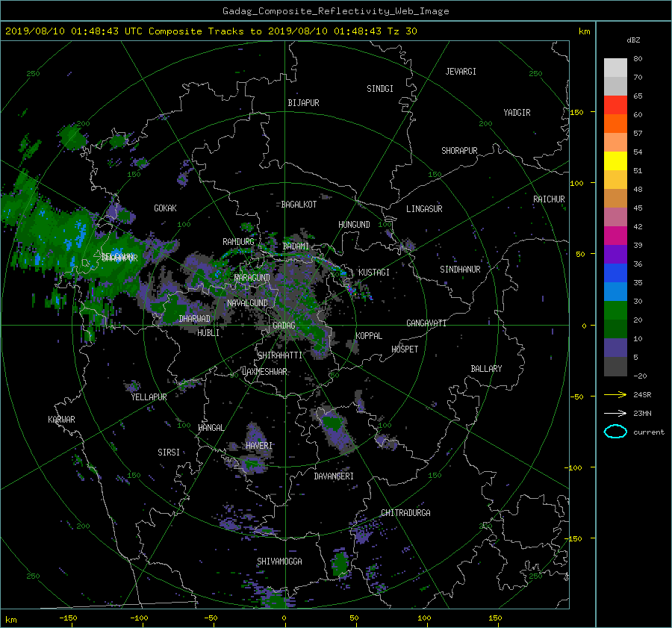The height and width of the screenshot is (628, 672).
Task: Click the yellow 54-51 dBZ legend swatch
Action: tap(615, 161)
